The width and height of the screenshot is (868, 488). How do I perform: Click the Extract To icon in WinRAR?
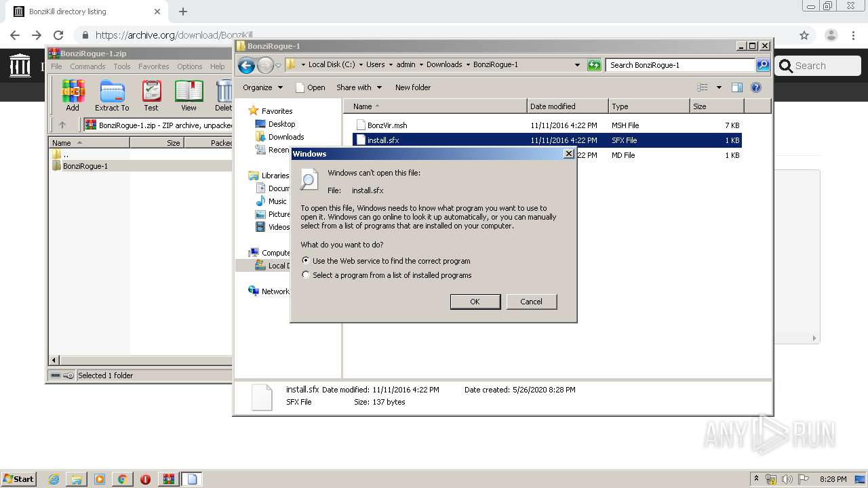[112, 95]
